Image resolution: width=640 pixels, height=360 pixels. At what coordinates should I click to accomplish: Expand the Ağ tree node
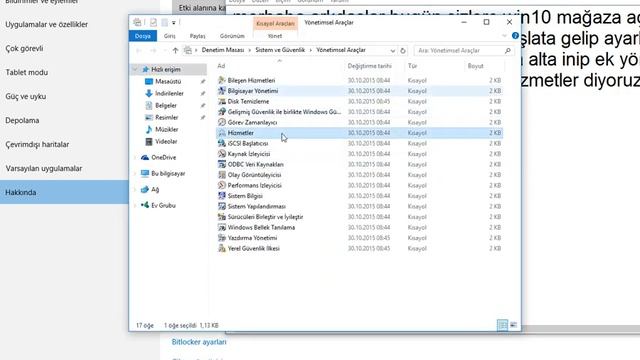tap(135, 189)
